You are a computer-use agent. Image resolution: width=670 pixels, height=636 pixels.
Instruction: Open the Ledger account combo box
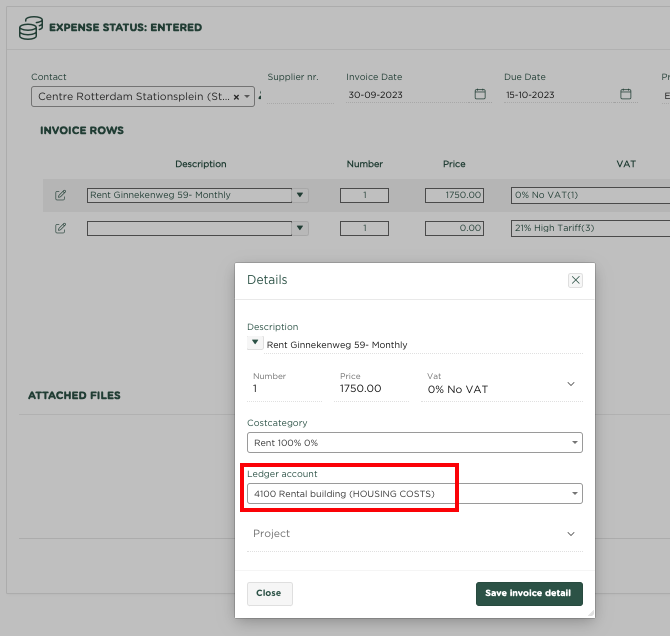pos(414,494)
